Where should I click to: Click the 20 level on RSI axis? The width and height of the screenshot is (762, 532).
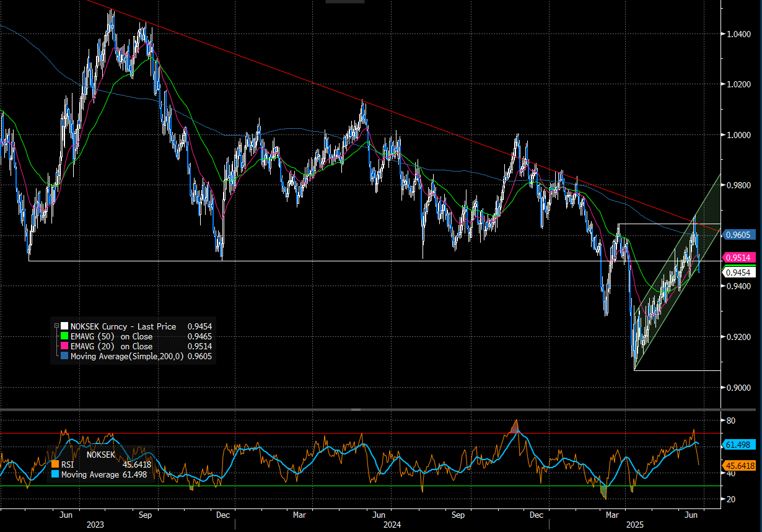point(730,499)
